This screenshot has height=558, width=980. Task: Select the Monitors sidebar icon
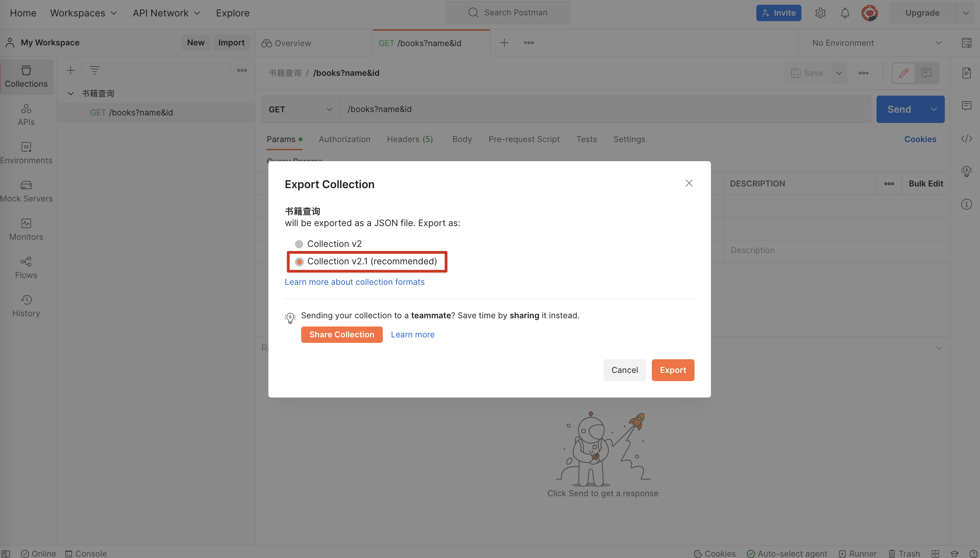tap(26, 229)
